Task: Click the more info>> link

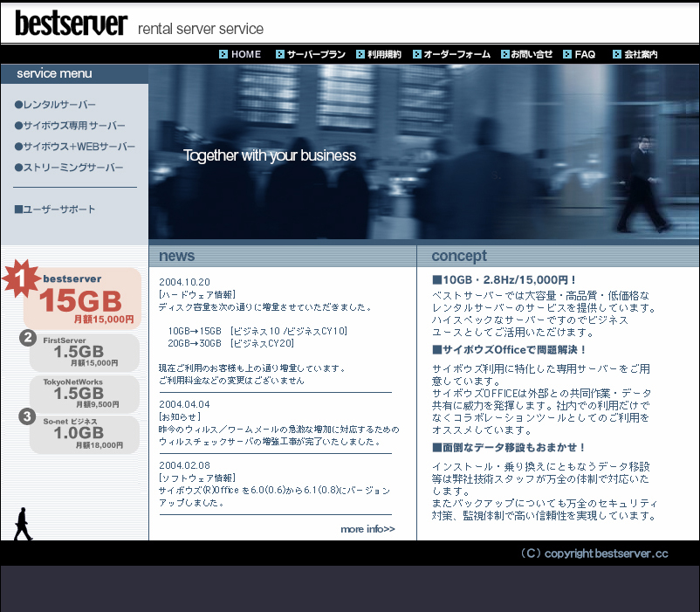Action: coord(367,529)
